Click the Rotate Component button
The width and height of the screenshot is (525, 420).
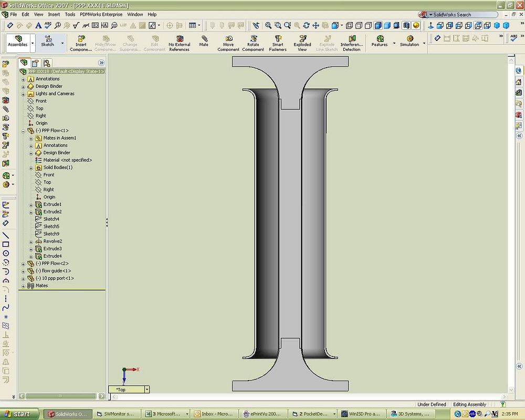(x=253, y=44)
